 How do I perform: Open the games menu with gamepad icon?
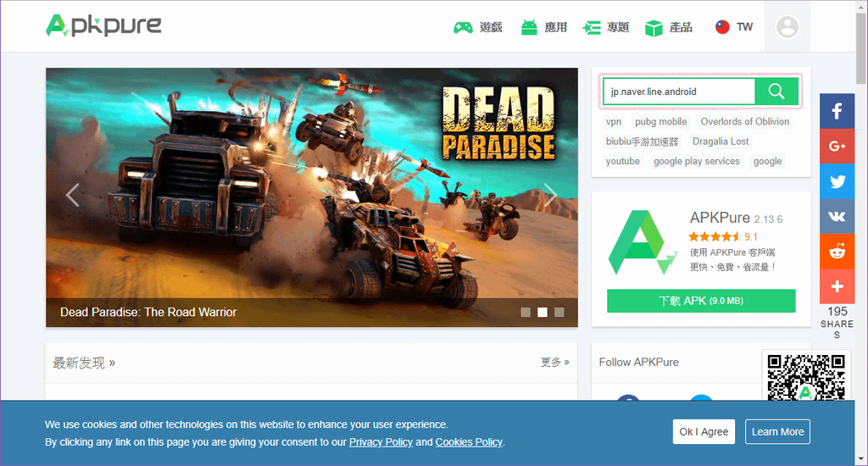coord(478,27)
